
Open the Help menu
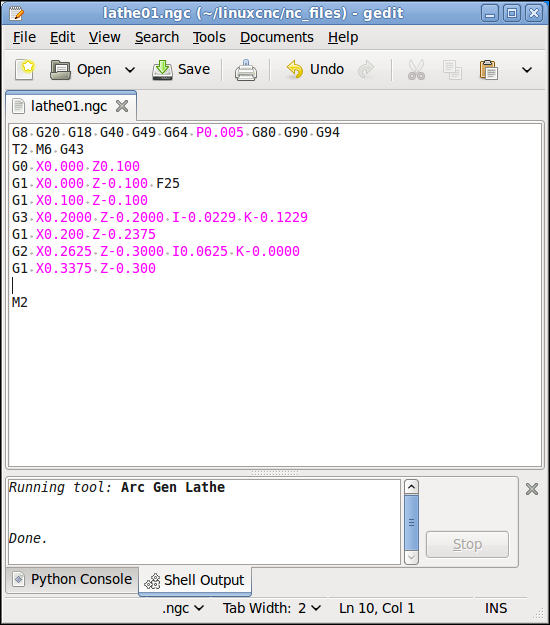coord(343,37)
